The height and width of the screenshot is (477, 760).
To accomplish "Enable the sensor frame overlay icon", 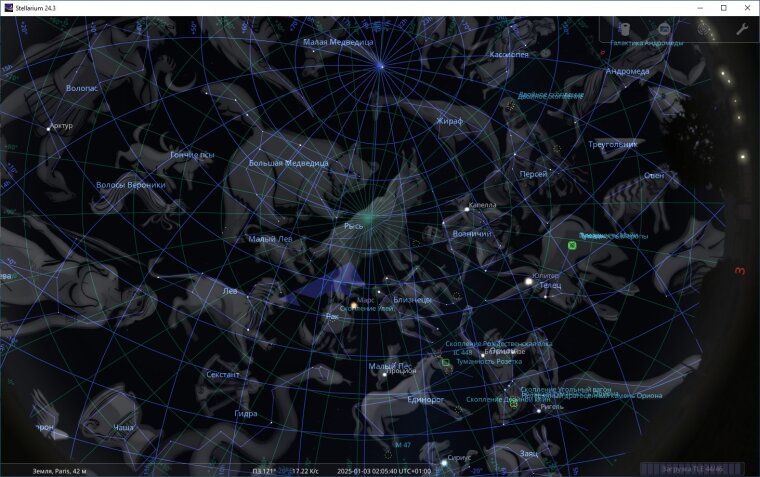I will pyautogui.click(x=664, y=29).
